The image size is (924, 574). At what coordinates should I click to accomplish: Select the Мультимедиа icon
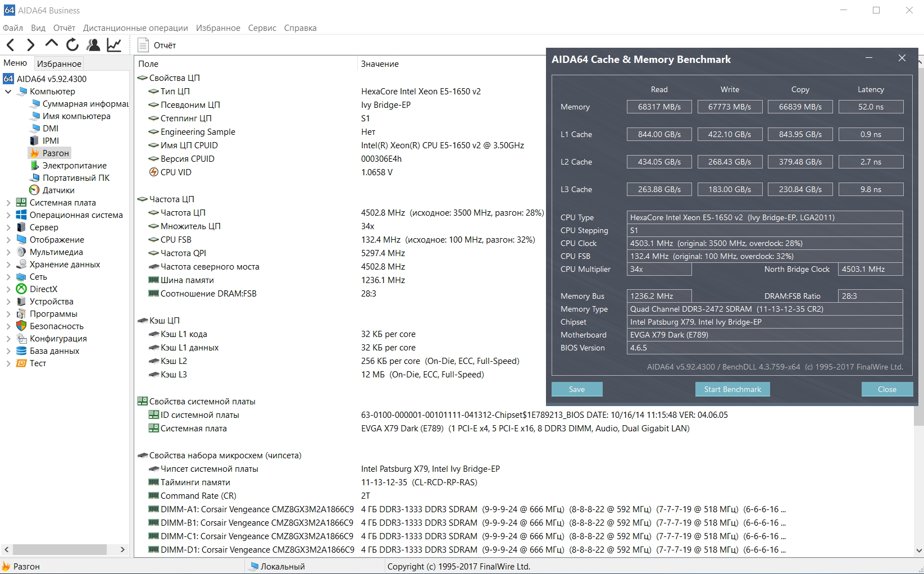[x=21, y=252]
